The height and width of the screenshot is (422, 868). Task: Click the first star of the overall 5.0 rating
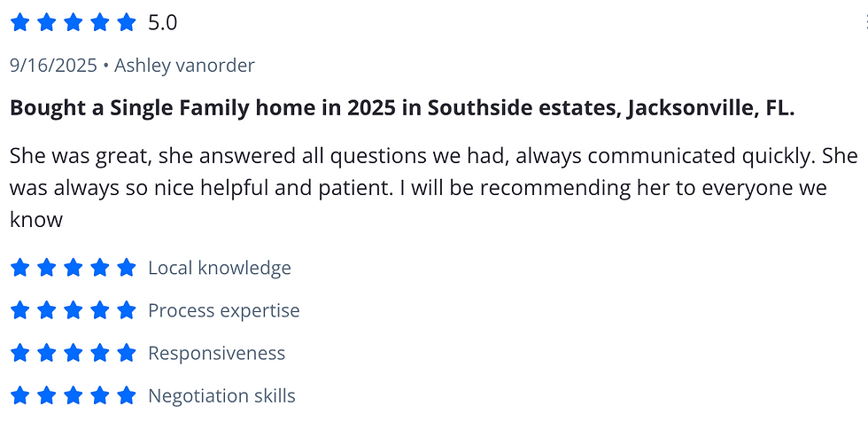click(19, 23)
